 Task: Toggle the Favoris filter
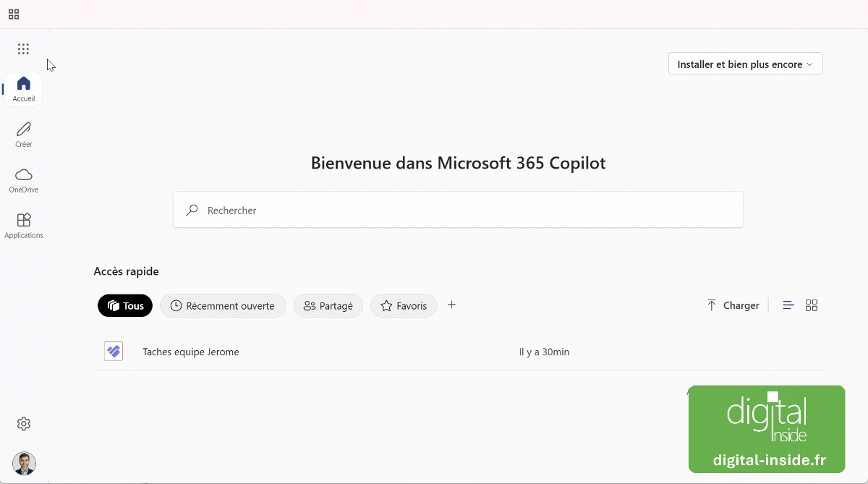pyautogui.click(x=404, y=305)
